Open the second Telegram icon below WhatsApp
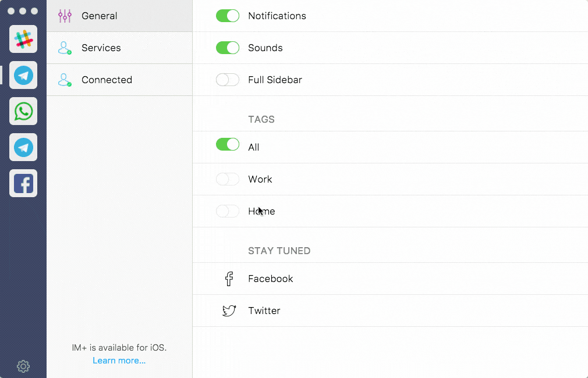The height and width of the screenshot is (378, 588). (23, 147)
